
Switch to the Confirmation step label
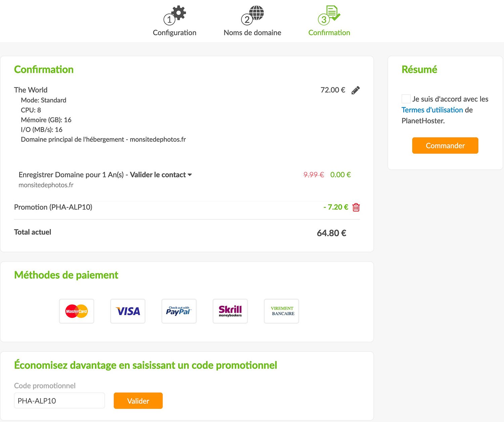pyautogui.click(x=329, y=33)
